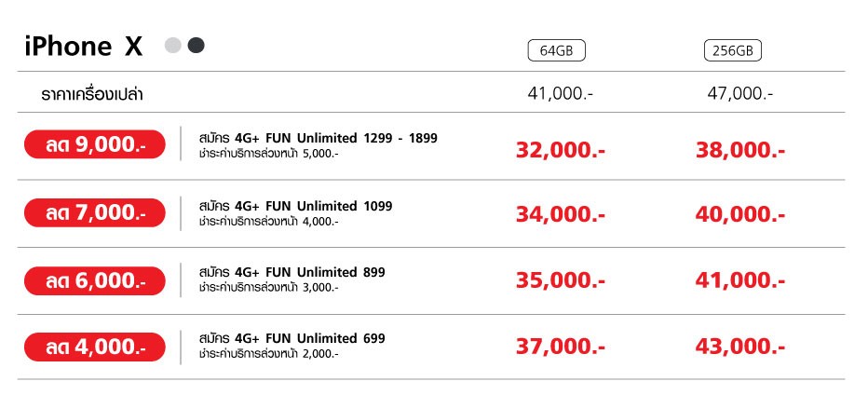Click the 32,000.- price for 64GB

coord(561,151)
